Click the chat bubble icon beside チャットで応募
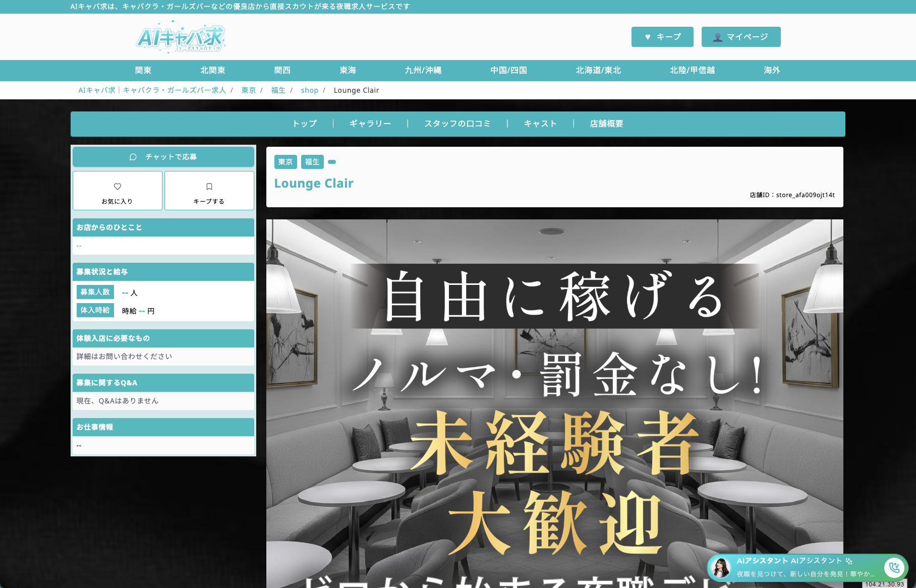The image size is (916, 588). point(133,157)
